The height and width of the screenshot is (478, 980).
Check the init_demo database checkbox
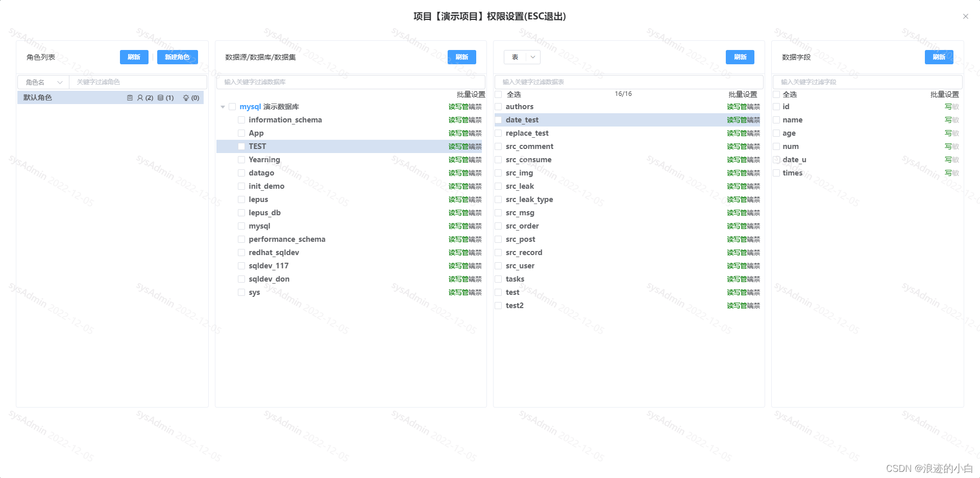point(241,186)
